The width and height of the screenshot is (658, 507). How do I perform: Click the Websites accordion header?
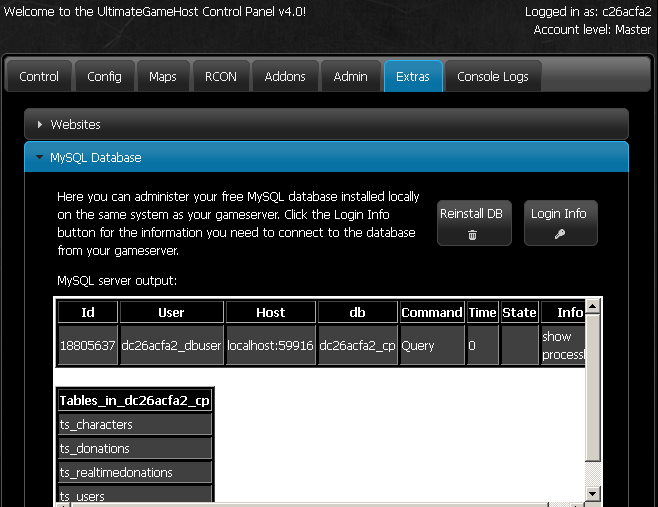[x=326, y=124]
